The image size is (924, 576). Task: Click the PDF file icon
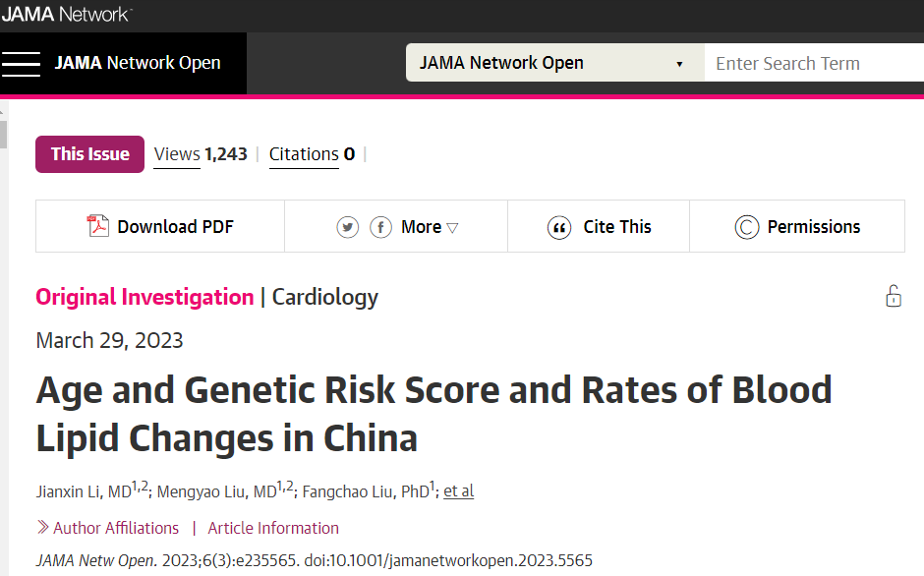click(98, 226)
